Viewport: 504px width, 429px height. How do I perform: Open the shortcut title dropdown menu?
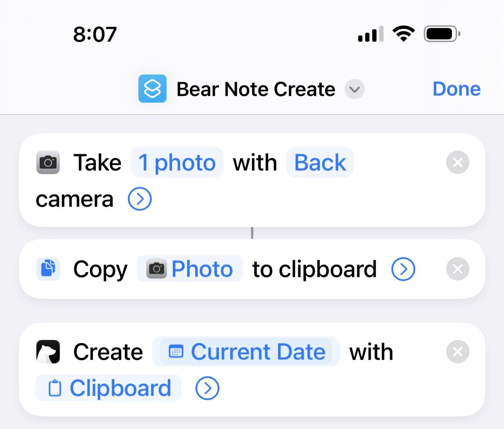click(x=354, y=89)
